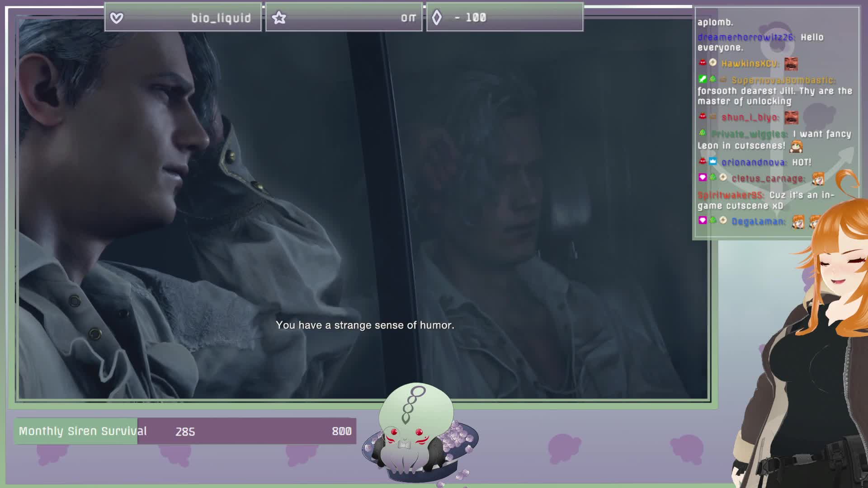The image size is (868, 488).
Task: Select the Spiritwaker95 username in chat
Action: [x=731, y=195]
